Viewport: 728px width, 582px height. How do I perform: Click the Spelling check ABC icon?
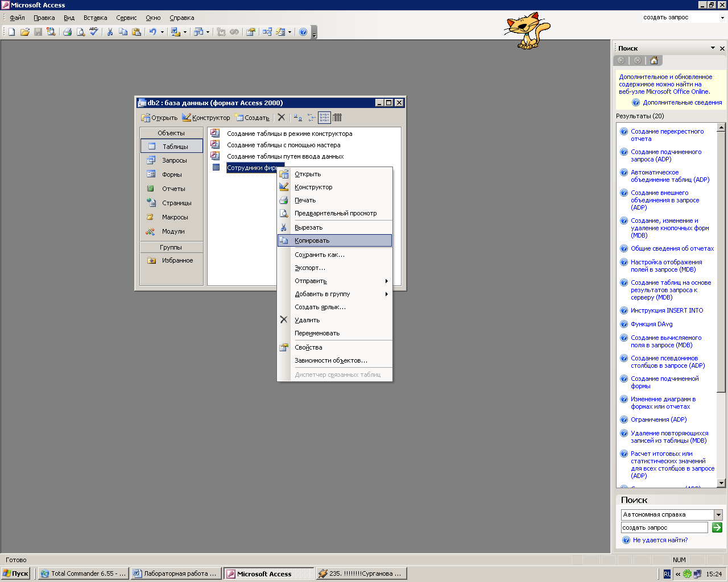click(93, 32)
